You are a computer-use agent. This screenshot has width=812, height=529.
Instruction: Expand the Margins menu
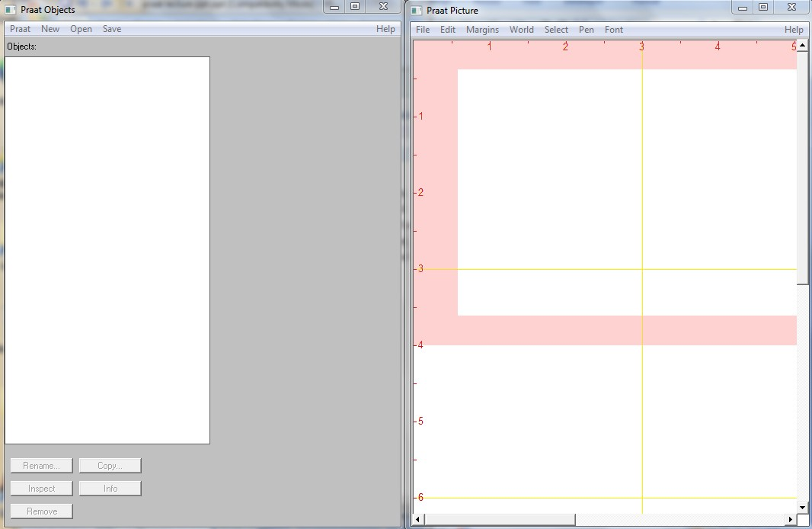tap(482, 30)
